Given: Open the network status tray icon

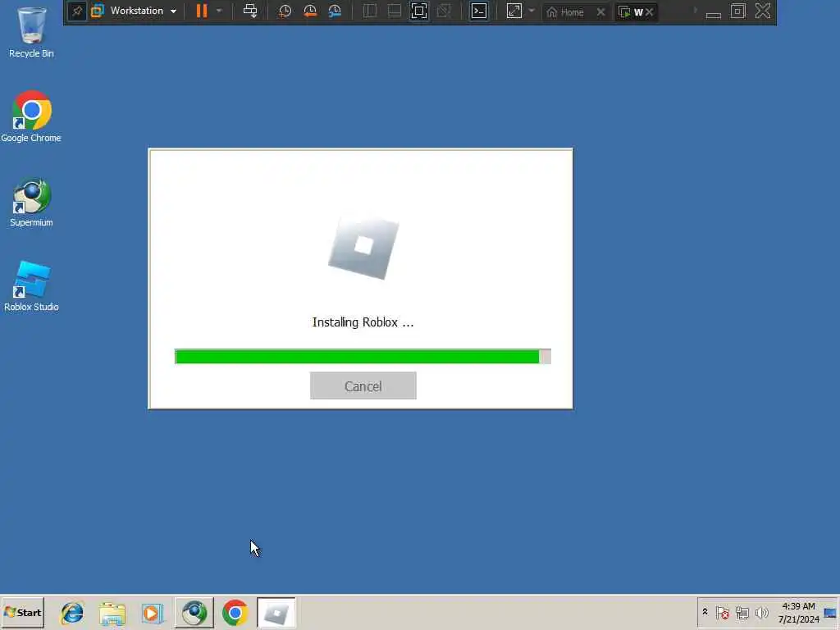Looking at the screenshot, I should pyautogui.click(x=742, y=612).
